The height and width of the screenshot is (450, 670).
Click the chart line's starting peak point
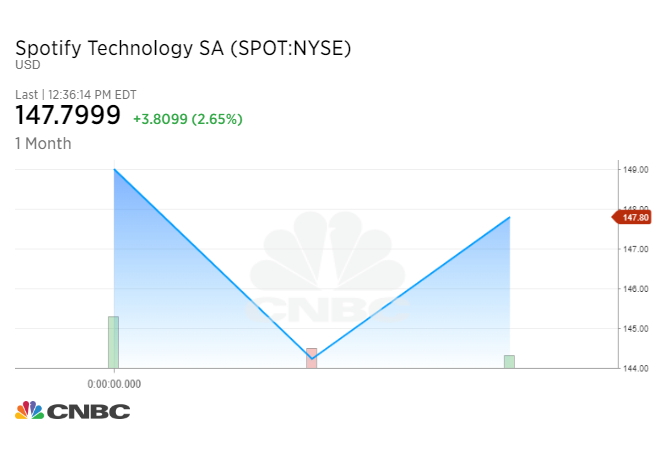[114, 170]
